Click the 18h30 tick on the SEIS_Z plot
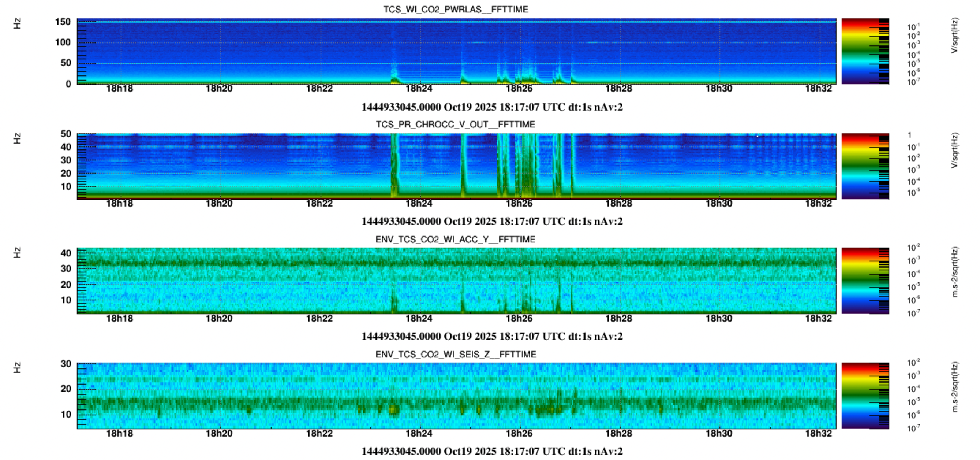Viewport: 980px width, 460px height. (719, 434)
